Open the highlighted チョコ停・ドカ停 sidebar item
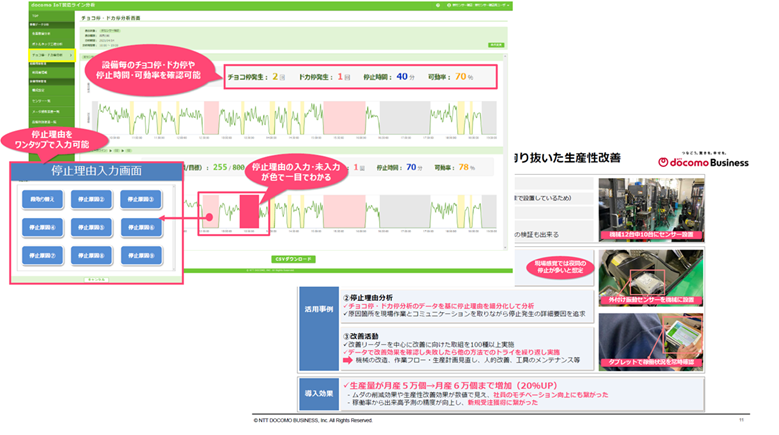 pos(49,55)
